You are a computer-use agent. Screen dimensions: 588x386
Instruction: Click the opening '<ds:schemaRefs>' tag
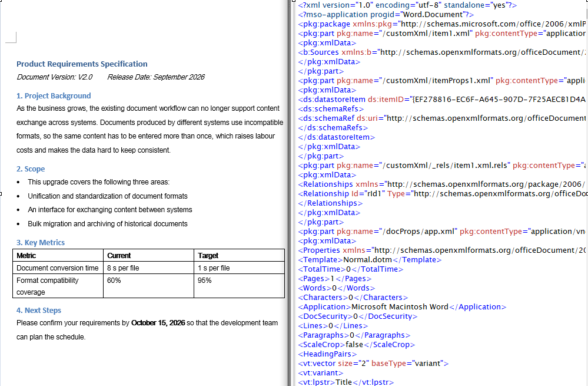pyautogui.click(x=331, y=109)
